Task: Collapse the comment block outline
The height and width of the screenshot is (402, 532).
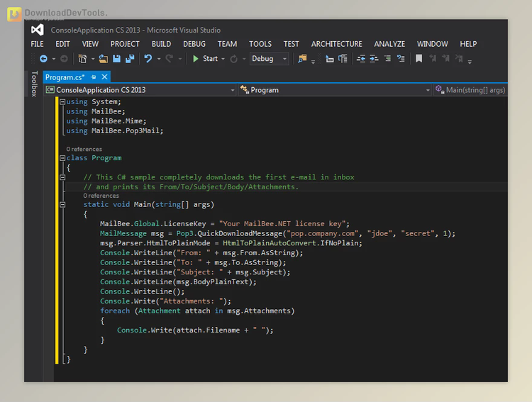Action: tap(62, 177)
